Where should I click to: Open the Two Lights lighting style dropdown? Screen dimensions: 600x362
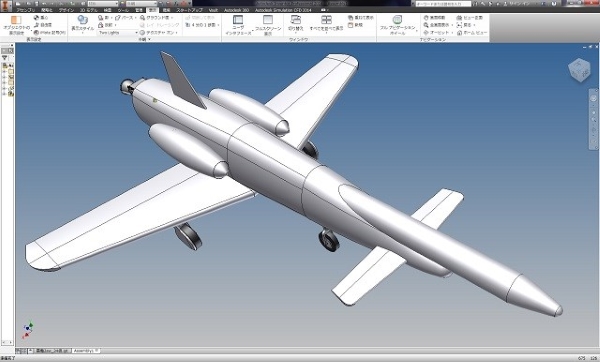coord(118,33)
